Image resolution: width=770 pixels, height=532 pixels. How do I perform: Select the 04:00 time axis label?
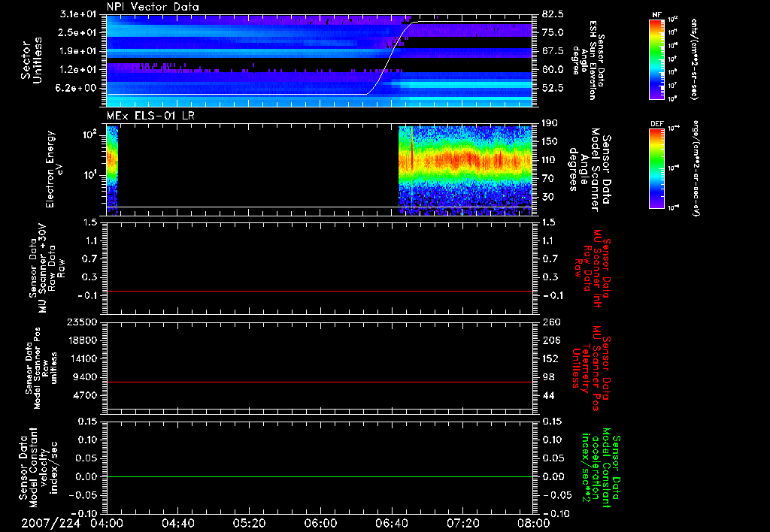tap(107, 524)
